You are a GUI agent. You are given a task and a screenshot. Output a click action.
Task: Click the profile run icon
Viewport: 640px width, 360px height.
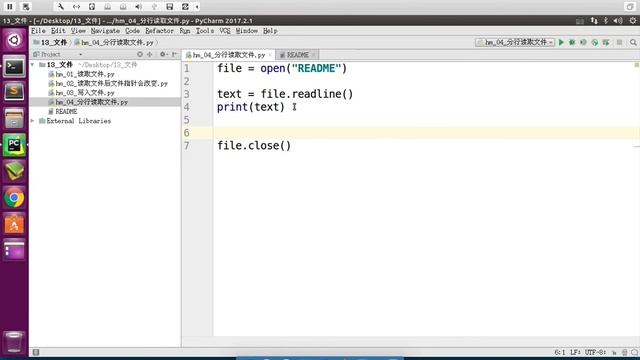pyautogui.click(x=595, y=42)
